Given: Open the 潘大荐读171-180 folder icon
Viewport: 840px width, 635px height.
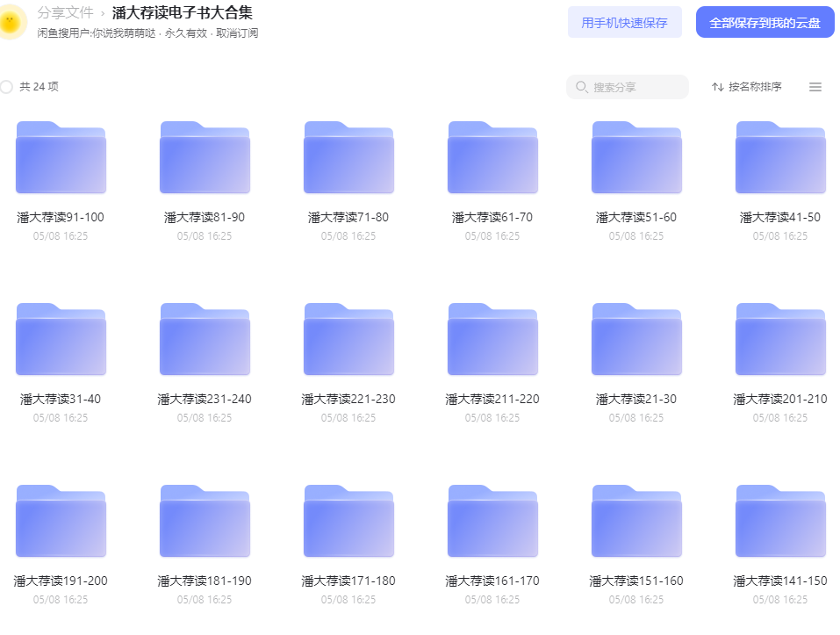Looking at the screenshot, I should click(x=348, y=520).
